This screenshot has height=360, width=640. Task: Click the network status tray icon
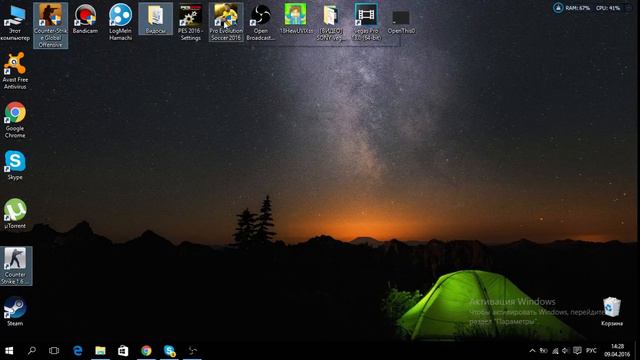(x=555, y=351)
